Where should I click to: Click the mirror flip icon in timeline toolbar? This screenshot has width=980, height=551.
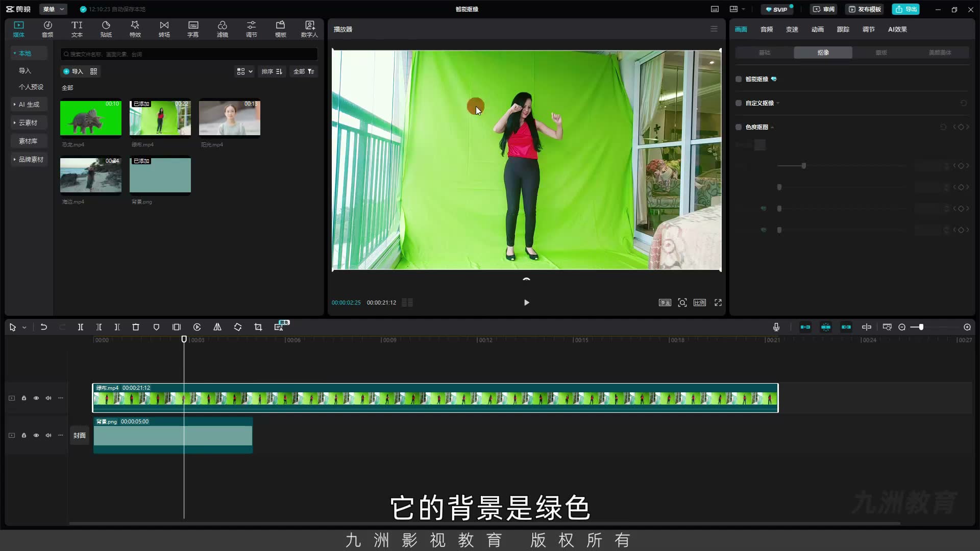click(x=217, y=327)
